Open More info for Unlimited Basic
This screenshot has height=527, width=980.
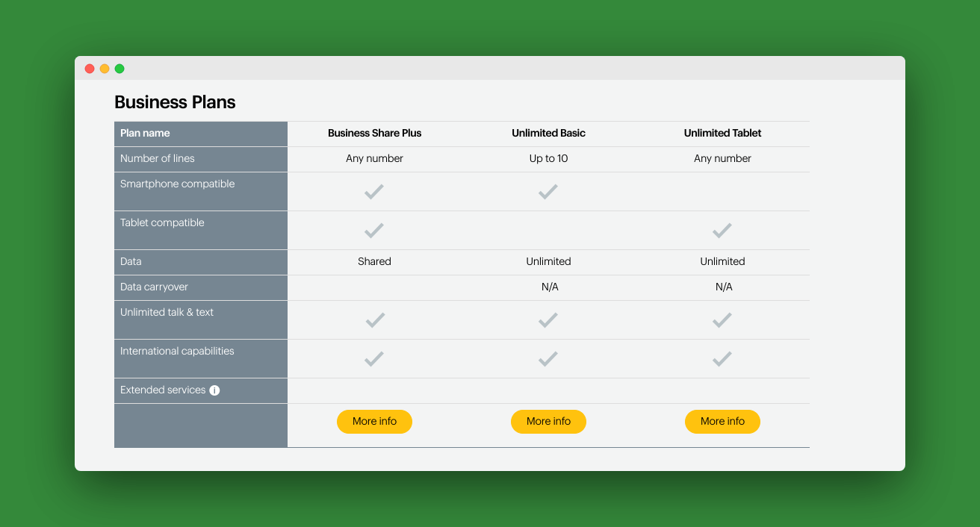(x=548, y=422)
